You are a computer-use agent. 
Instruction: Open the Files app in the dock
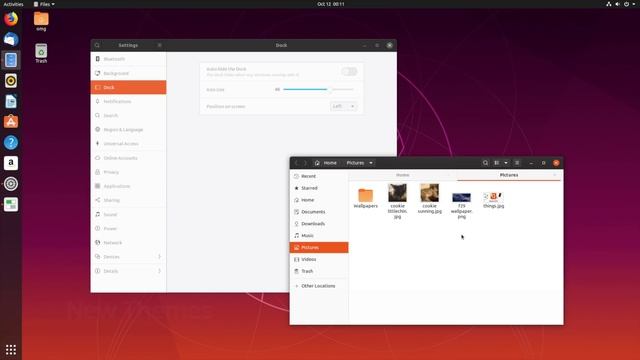coord(11,60)
